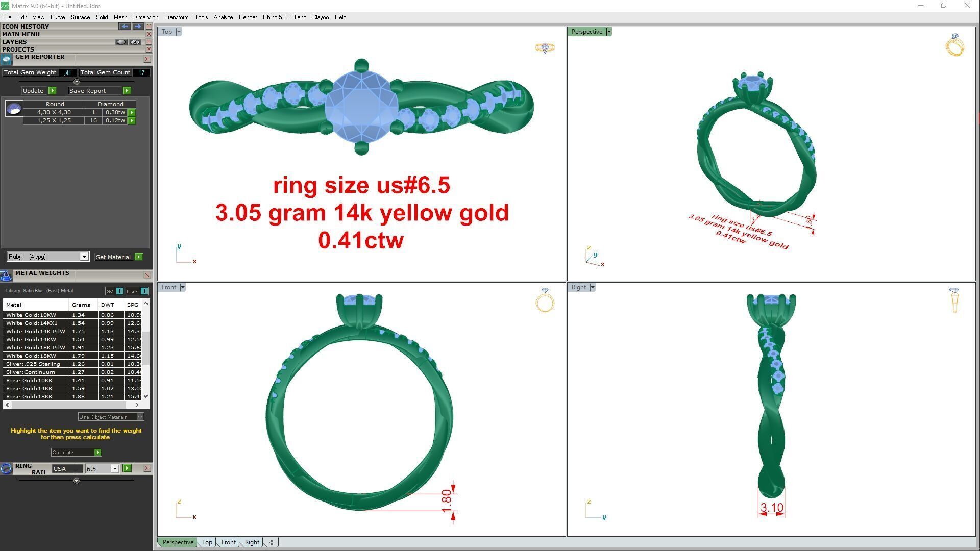
Task: Add a new viewport tab with plus icon
Action: [x=272, y=542]
